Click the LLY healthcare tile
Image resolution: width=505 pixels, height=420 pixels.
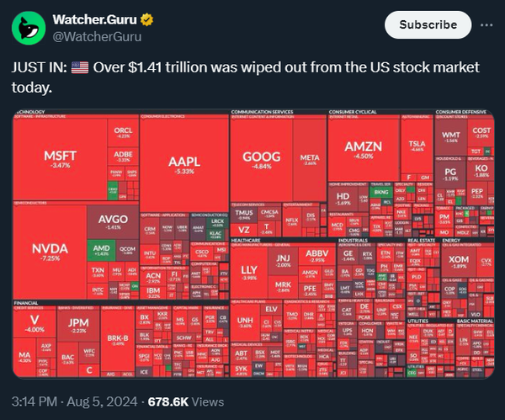249,270
